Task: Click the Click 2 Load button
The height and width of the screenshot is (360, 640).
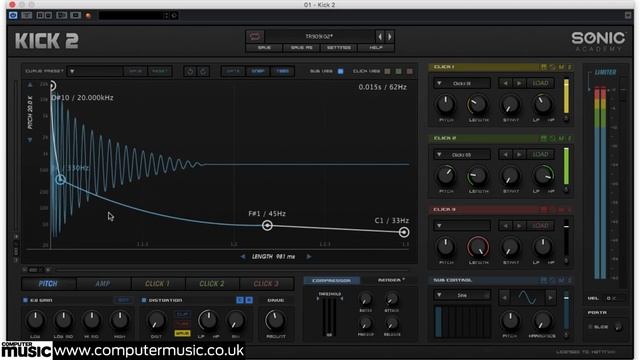Action: coord(540,155)
